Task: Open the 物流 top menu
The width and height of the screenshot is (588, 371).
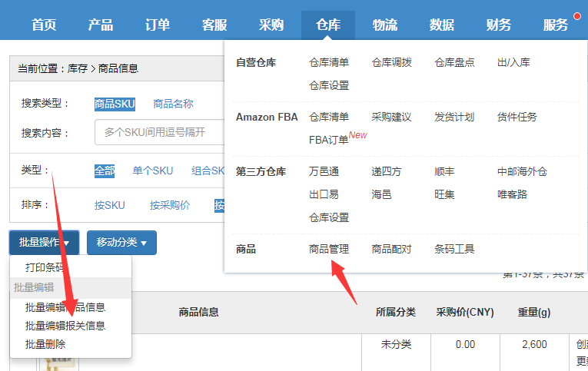Action: click(385, 25)
